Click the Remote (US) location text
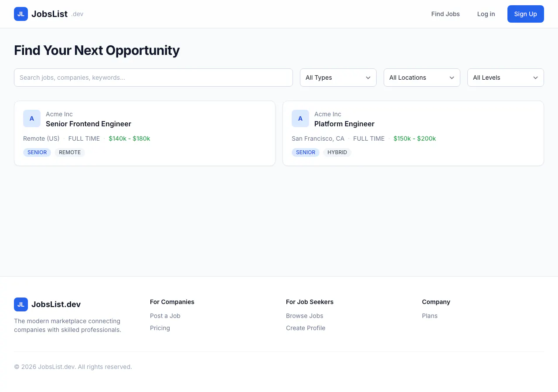 41,139
